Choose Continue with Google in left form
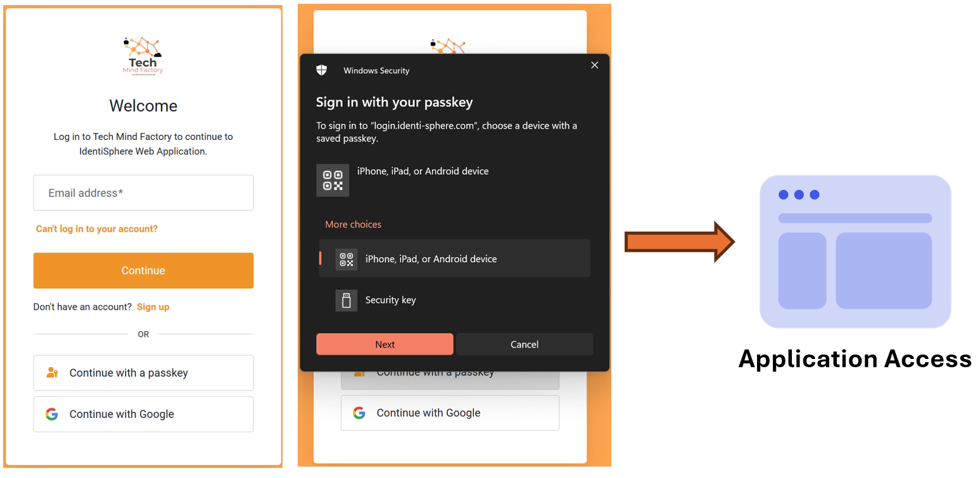 click(x=143, y=414)
